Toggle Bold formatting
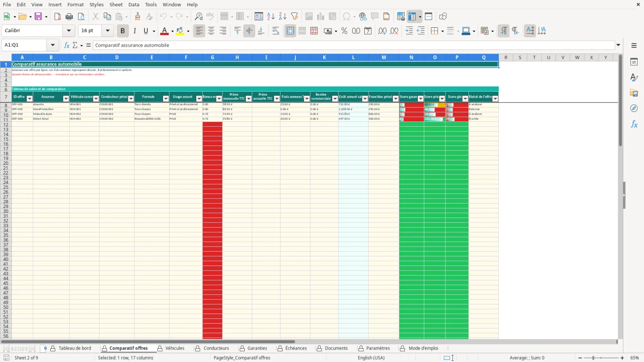The image size is (644, 362). coord(122,31)
